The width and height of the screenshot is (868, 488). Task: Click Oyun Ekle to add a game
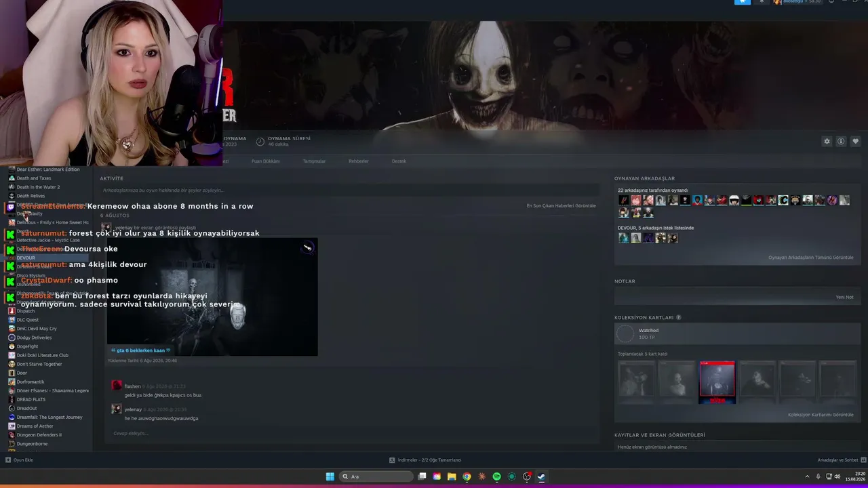pyautogui.click(x=19, y=460)
